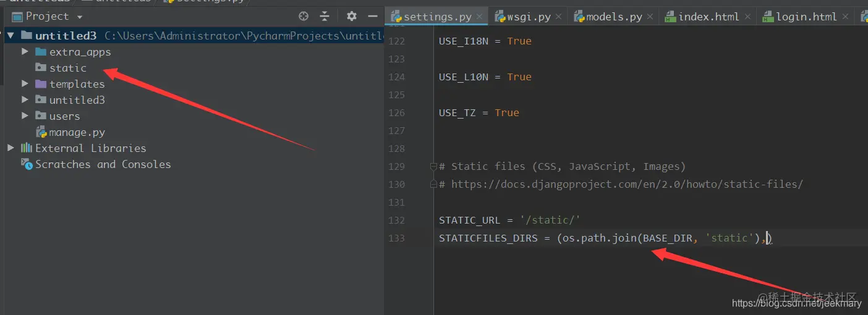Hide the Project panel with minimize dash icon

pos(372,17)
